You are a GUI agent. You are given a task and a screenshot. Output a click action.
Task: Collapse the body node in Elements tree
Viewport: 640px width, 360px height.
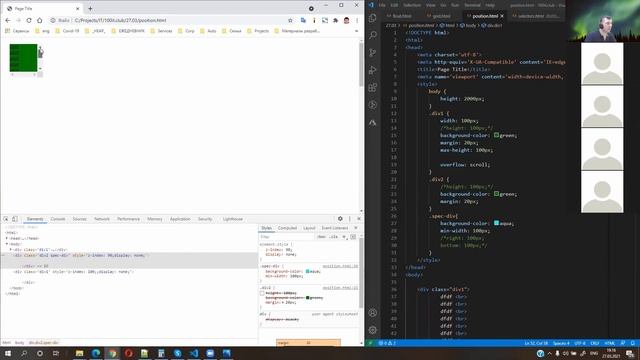7,244
